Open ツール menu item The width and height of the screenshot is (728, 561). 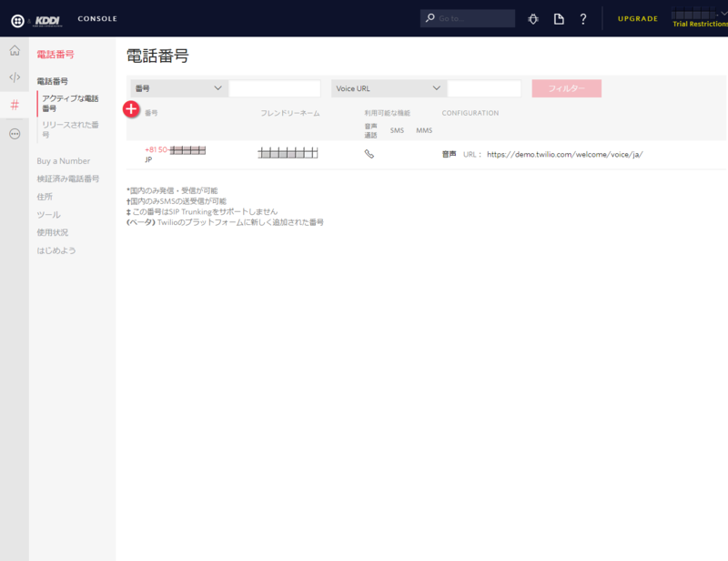[49, 214]
